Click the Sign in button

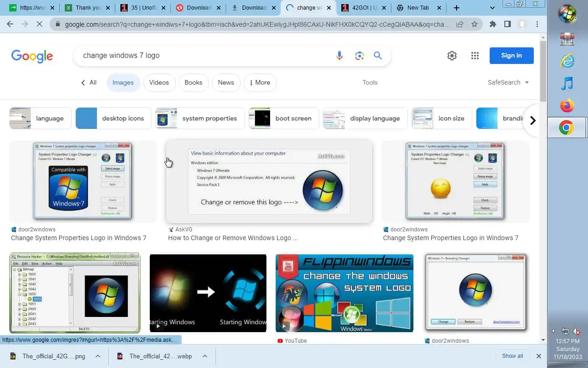pos(512,56)
